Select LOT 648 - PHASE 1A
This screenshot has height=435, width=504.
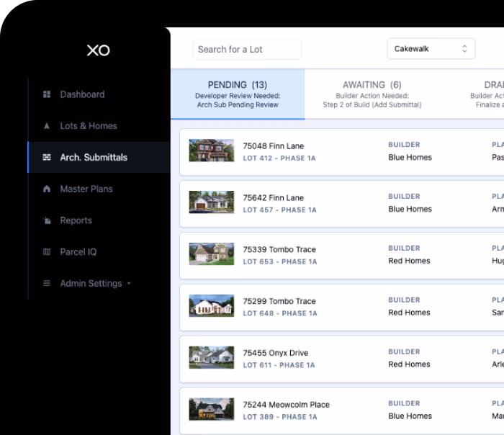[280, 313]
